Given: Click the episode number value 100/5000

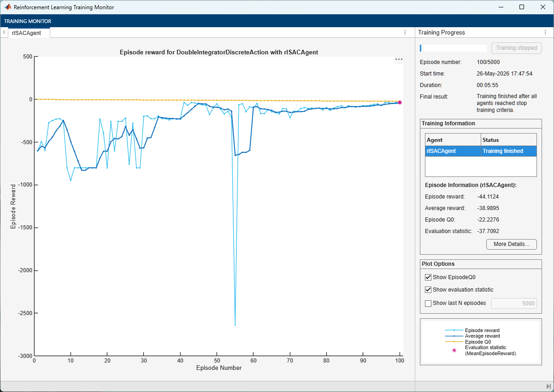Looking at the screenshot, I should point(488,62).
